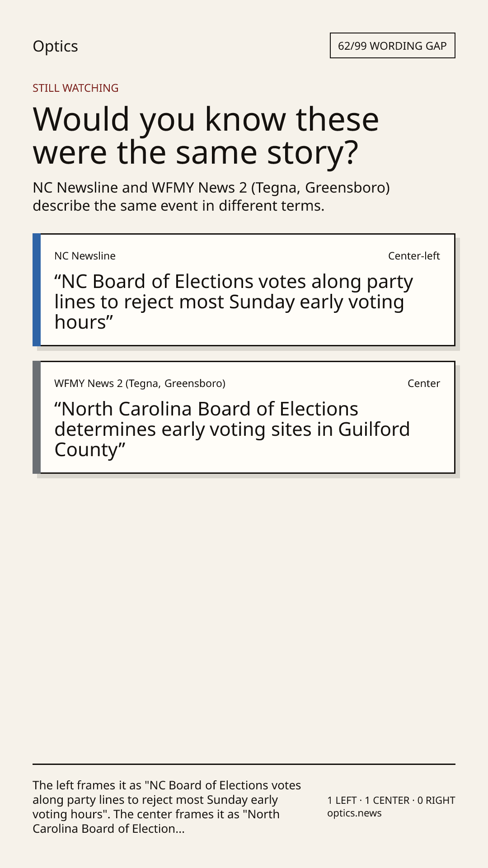Click the footer divider line
The height and width of the screenshot is (868, 488).
[x=244, y=764]
